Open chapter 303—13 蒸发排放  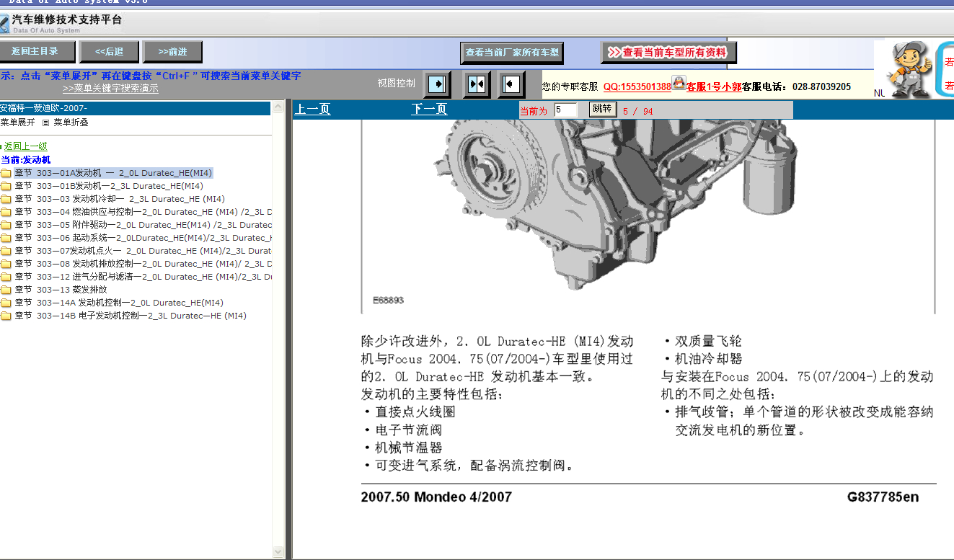tap(61, 290)
